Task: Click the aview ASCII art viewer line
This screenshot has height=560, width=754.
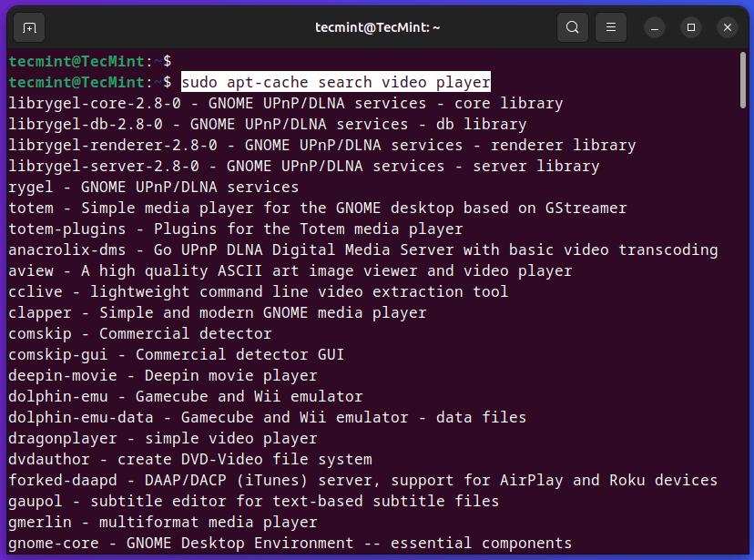Action: point(290,270)
